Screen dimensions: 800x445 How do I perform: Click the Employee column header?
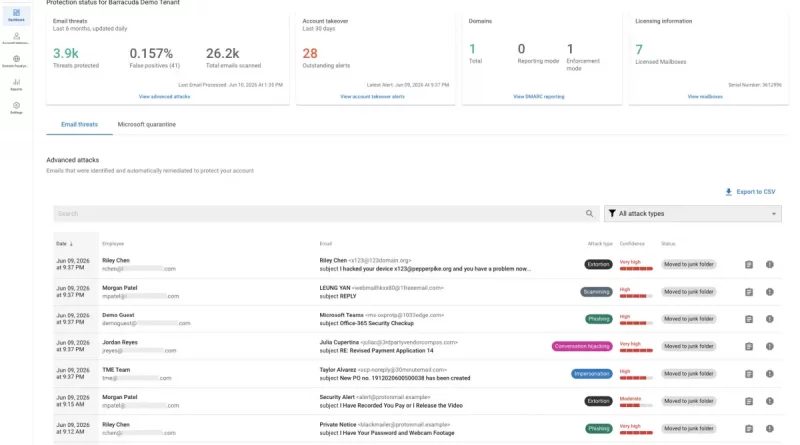pos(113,244)
